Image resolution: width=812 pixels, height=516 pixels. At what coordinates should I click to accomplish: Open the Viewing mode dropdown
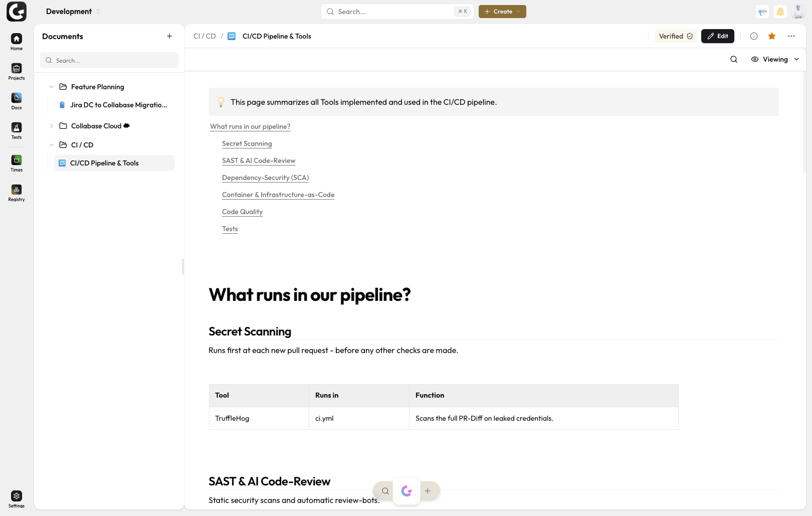pos(775,59)
